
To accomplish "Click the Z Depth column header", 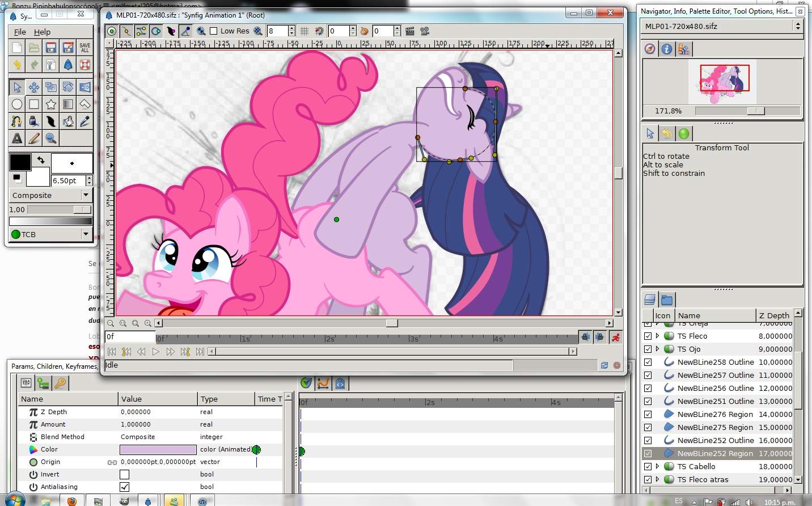I will click(x=775, y=315).
